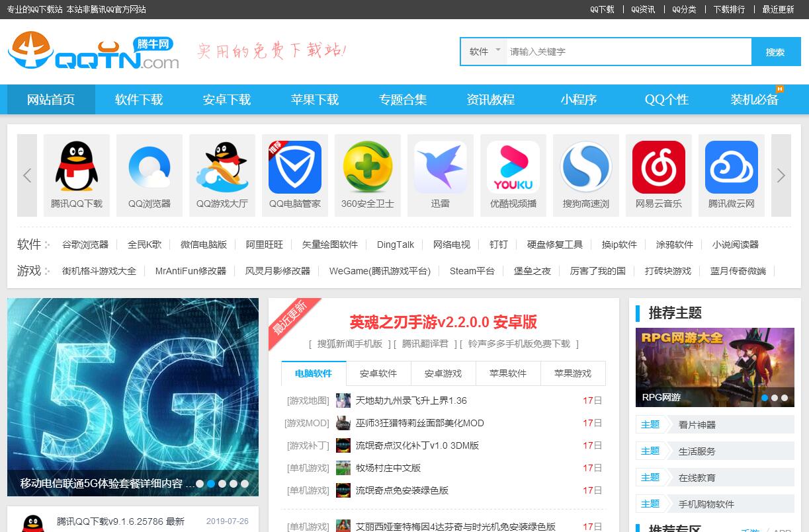The height and width of the screenshot is (532, 809).
Task: Click the 优酷视频播 Youku icon
Action: [x=513, y=167]
